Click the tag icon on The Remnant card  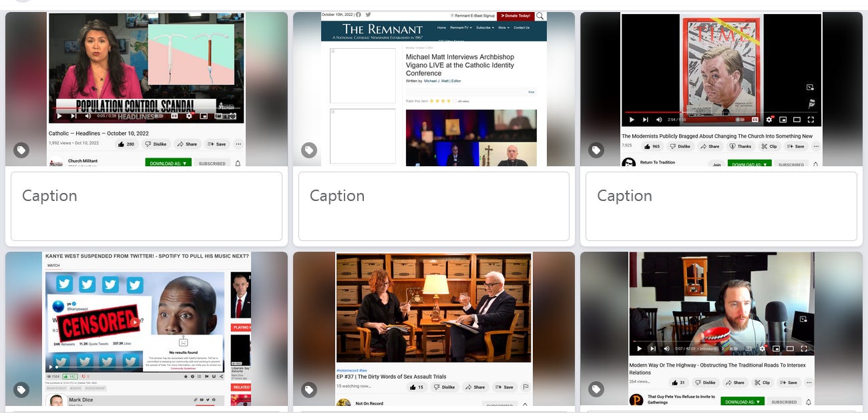[308, 150]
